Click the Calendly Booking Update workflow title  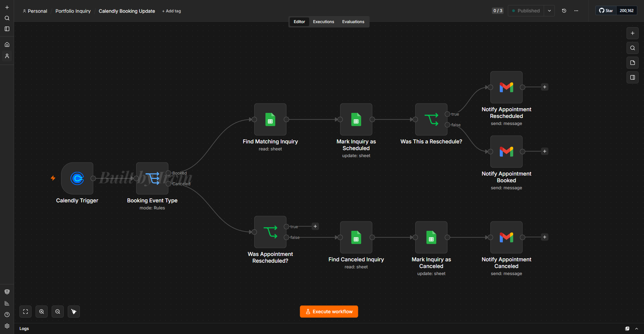click(x=127, y=11)
